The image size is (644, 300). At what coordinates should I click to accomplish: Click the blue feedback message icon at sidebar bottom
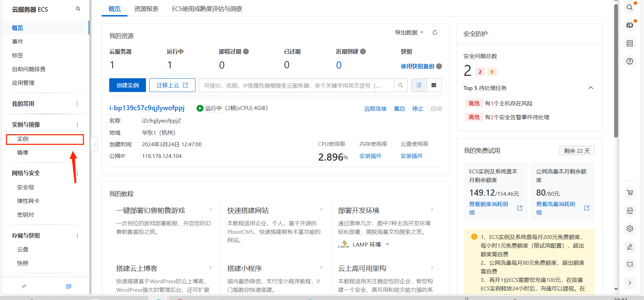(x=69, y=286)
